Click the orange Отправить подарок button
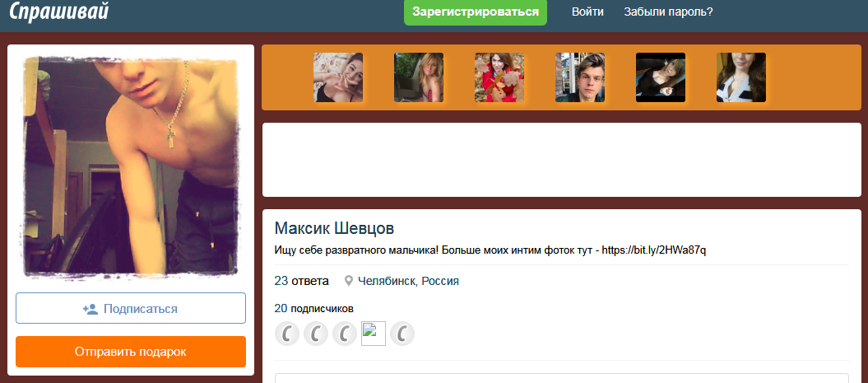Image resolution: width=868 pixels, height=383 pixels. 131,352
